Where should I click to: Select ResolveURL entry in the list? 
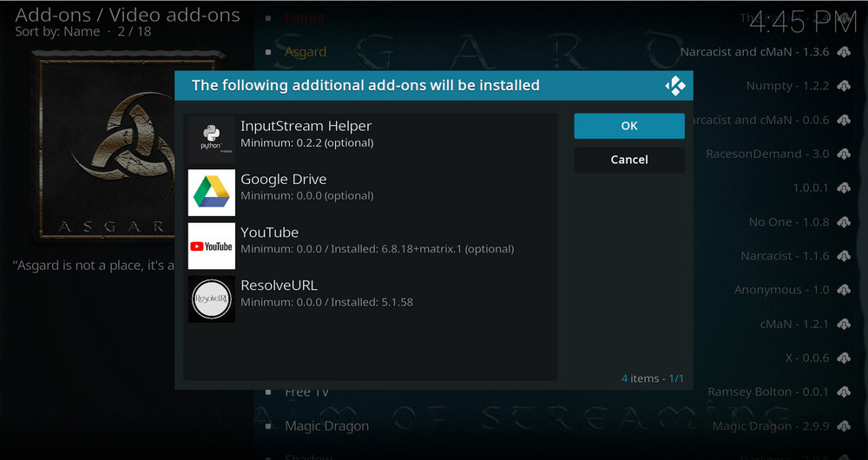(371, 292)
